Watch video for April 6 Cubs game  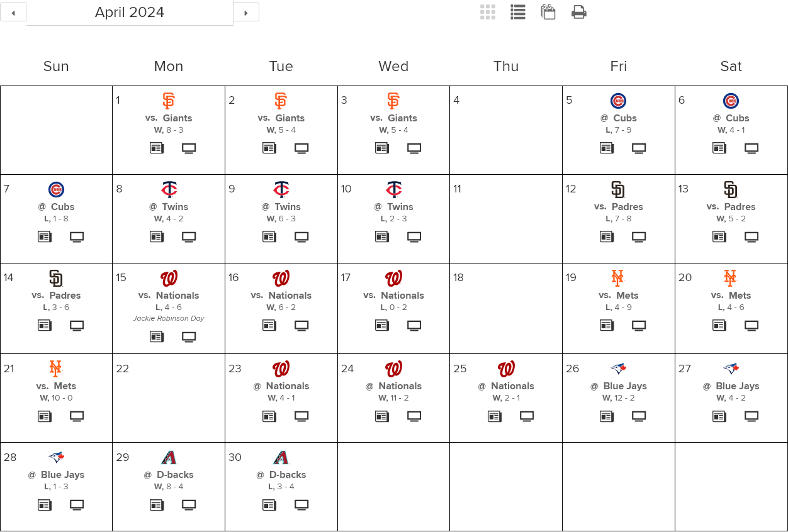pyautogui.click(x=751, y=148)
